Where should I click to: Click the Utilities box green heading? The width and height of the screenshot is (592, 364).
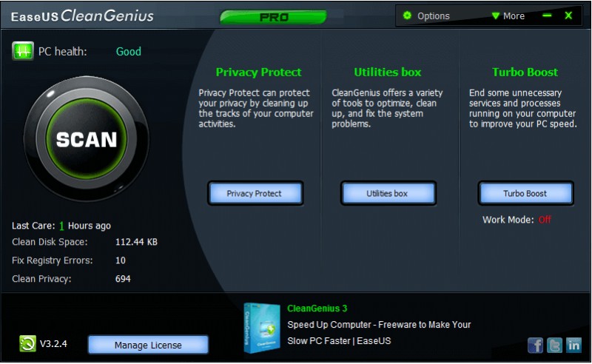pos(387,72)
